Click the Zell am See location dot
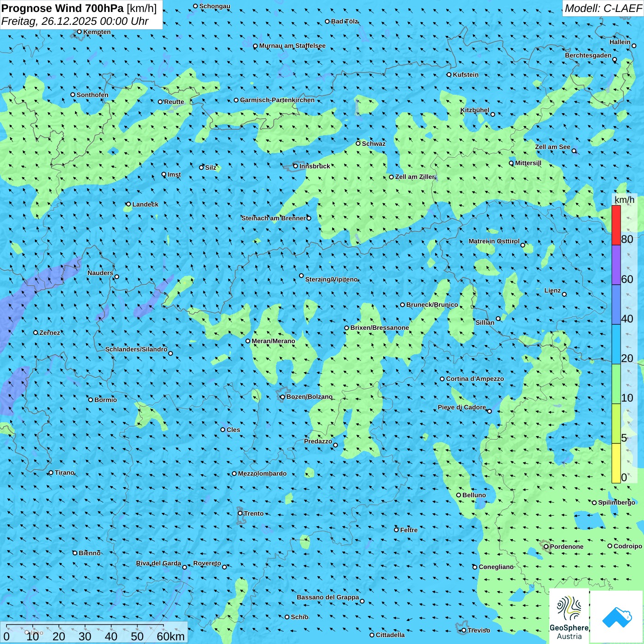 pos(574,151)
